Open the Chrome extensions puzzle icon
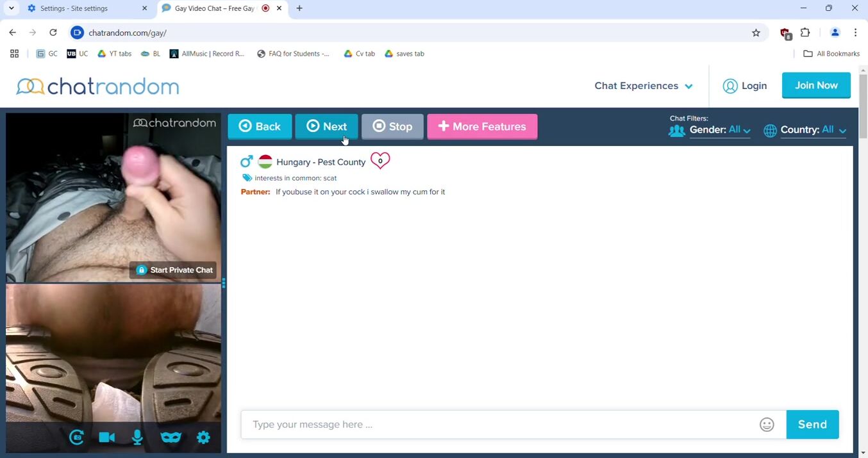This screenshot has width=868, height=458. point(805,33)
